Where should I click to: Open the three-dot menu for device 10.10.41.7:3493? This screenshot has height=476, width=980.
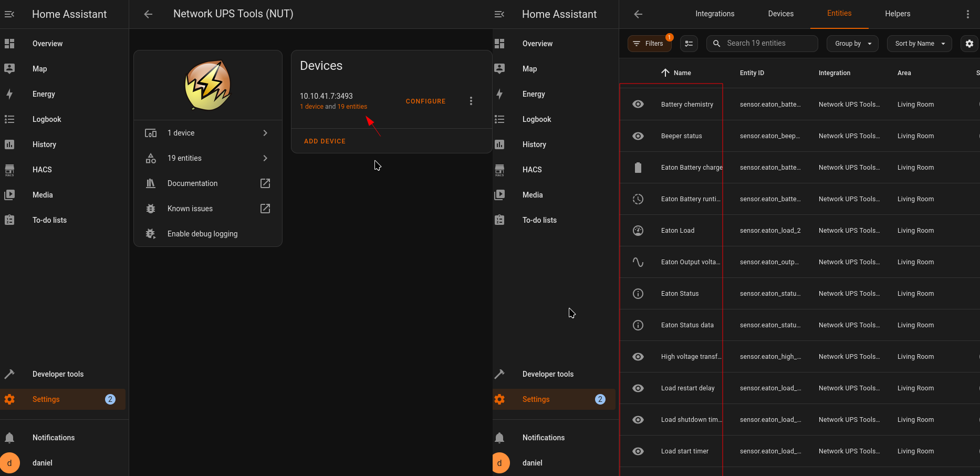[471, 101]
